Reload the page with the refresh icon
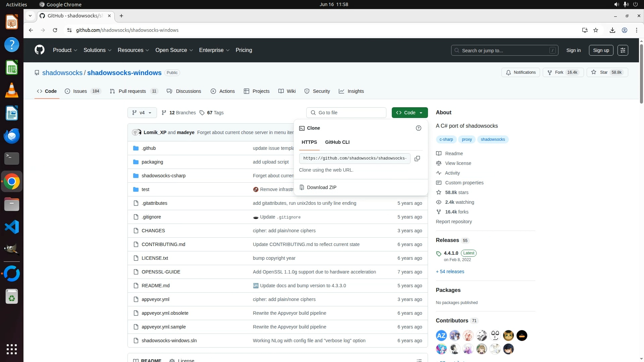 click(55, 30)
